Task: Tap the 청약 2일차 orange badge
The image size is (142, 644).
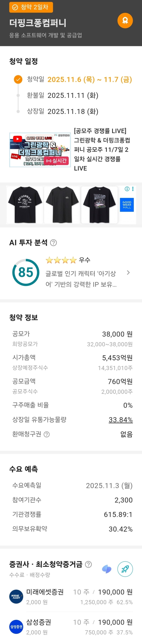Action: point(31,7)
